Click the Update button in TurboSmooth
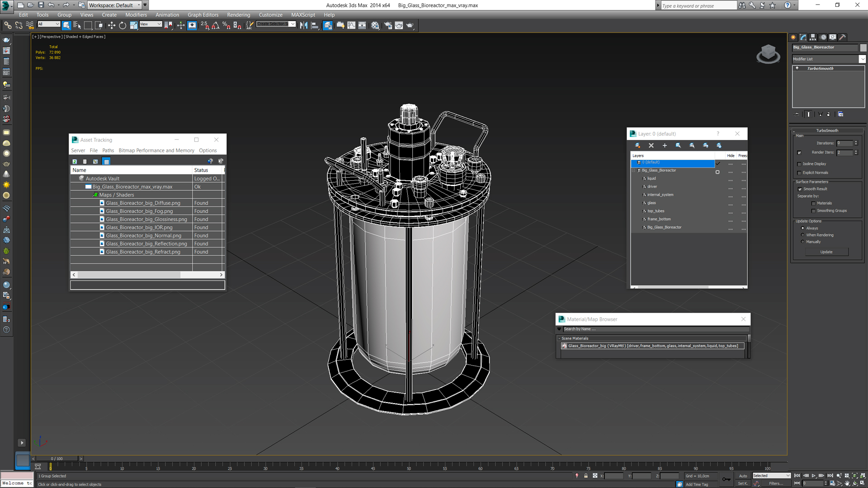Viewport: 868px width, 488px height. [x=826, y=252]
